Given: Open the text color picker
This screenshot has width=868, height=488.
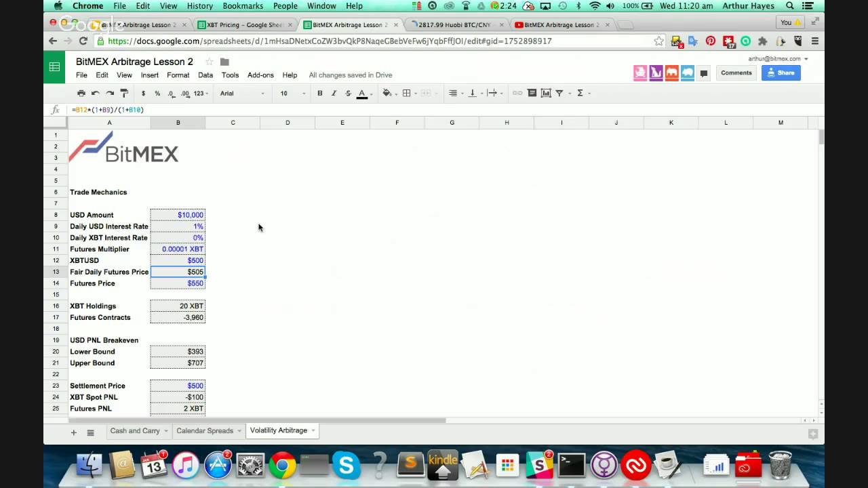Looking at the screenshot, I should pos(362,94).
